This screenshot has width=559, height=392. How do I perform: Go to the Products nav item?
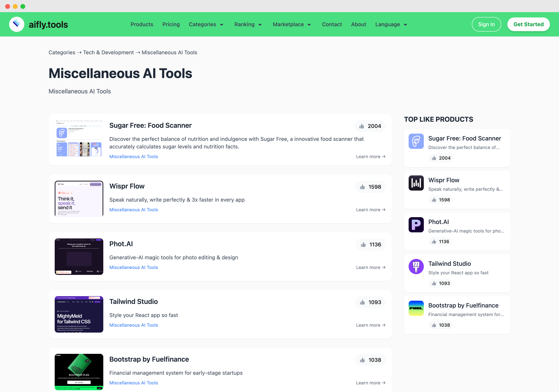point(142,24)
